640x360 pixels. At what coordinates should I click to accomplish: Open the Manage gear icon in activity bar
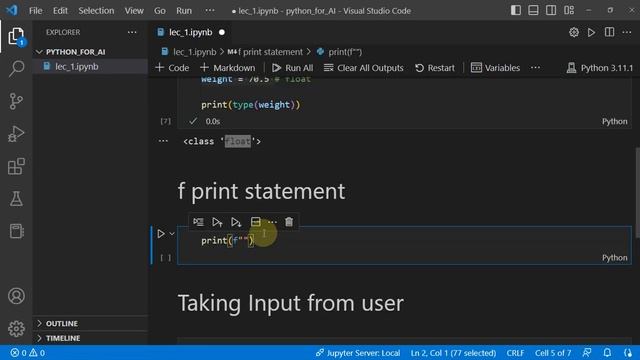(16, 329)
